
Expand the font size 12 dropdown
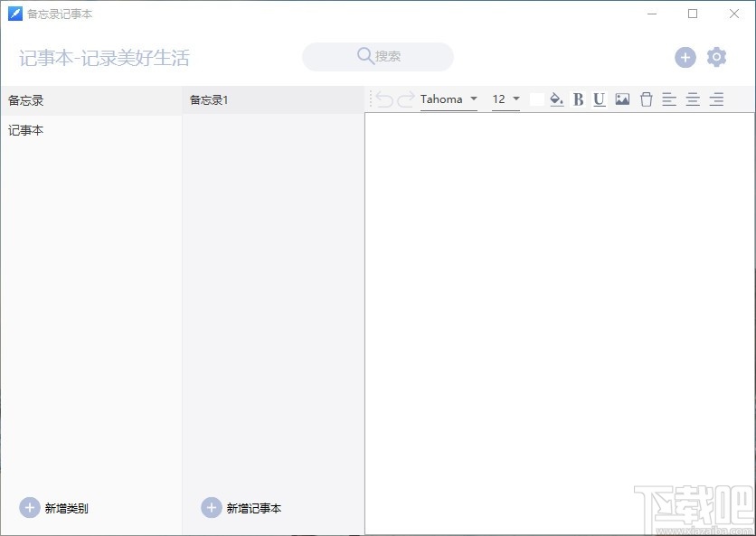(506, 99)
